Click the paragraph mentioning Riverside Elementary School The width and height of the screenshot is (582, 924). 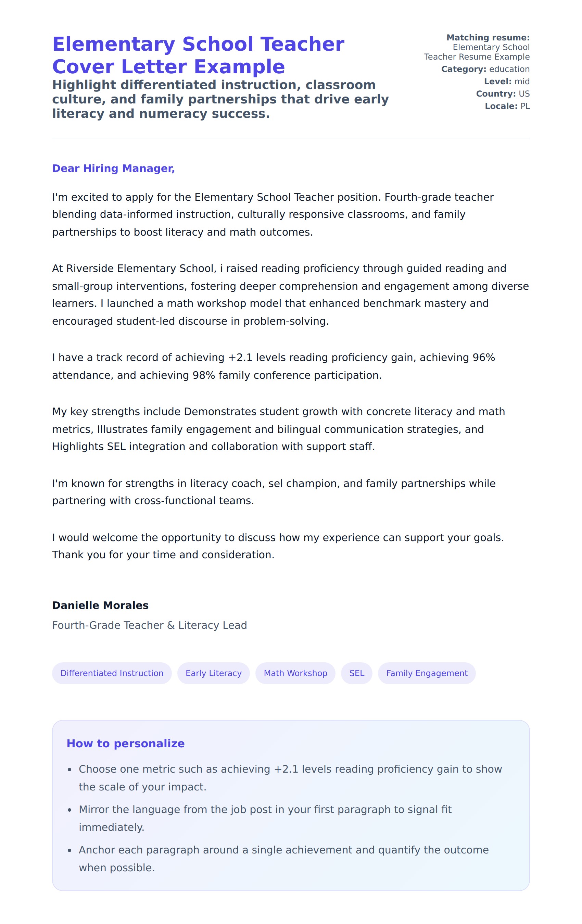point(290,294)
